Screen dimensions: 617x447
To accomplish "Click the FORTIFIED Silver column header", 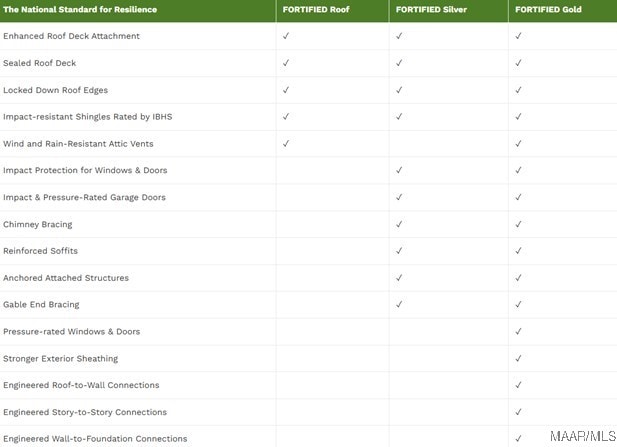I will point(431,9).
